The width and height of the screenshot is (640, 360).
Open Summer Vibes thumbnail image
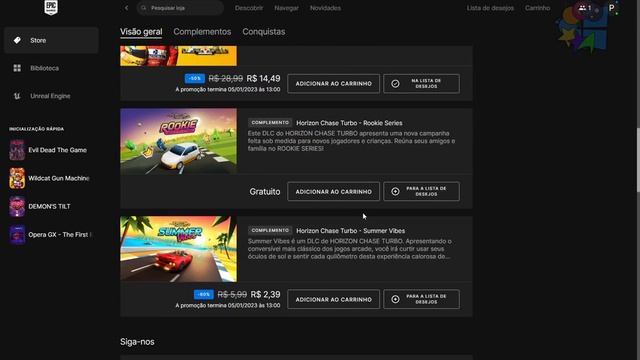178,249
